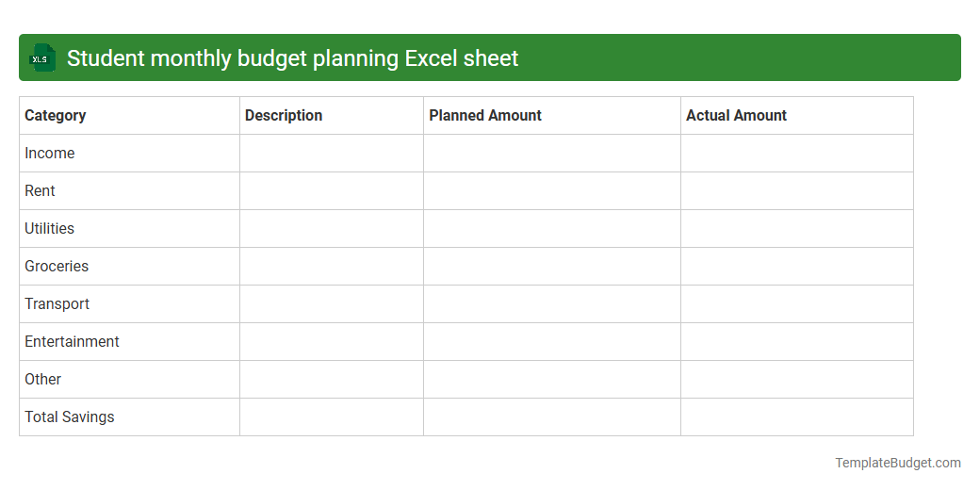Screen dimensions: 980x490
Task: Select the Entertainment Actual Amount cell
Action: click(797, 342)
